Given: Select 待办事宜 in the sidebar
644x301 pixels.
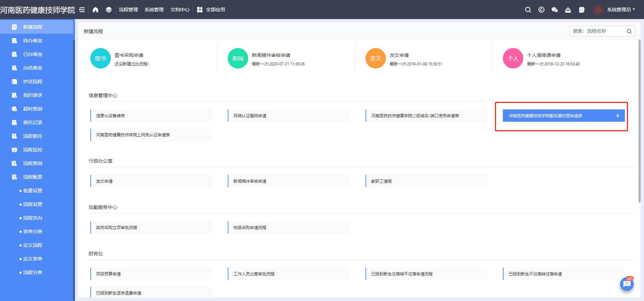Looking at the screenshot, I should (33, 41).
